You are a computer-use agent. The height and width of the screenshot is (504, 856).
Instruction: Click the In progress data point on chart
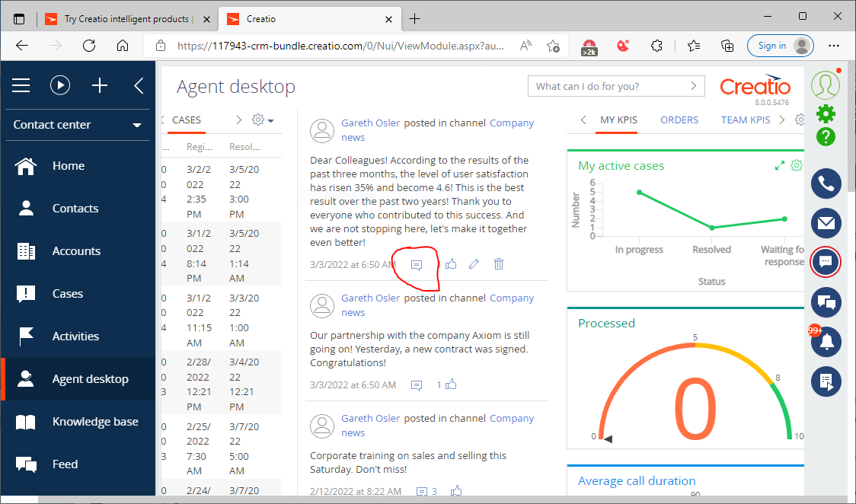tap(639, 192)
